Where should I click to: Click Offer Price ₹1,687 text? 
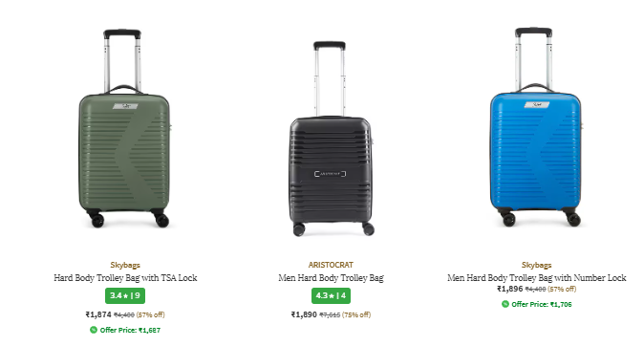point(130,330)
